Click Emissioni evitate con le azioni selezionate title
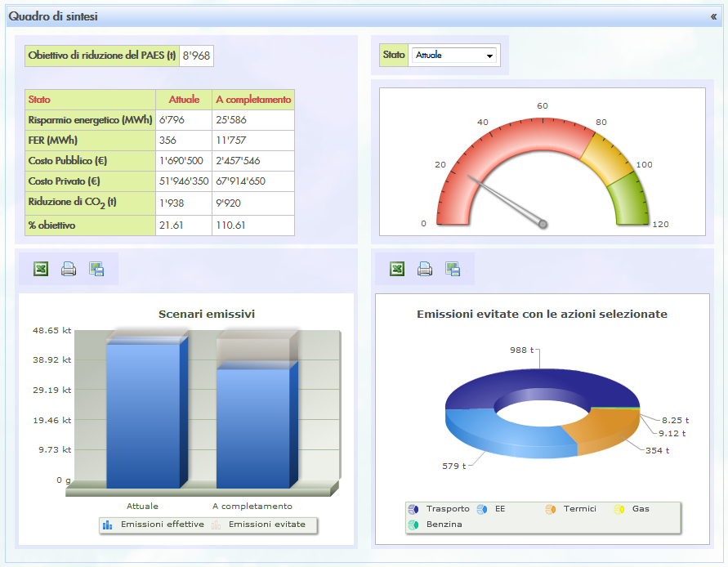This screenshot has height=567, width=728. (x=542, y=315)
